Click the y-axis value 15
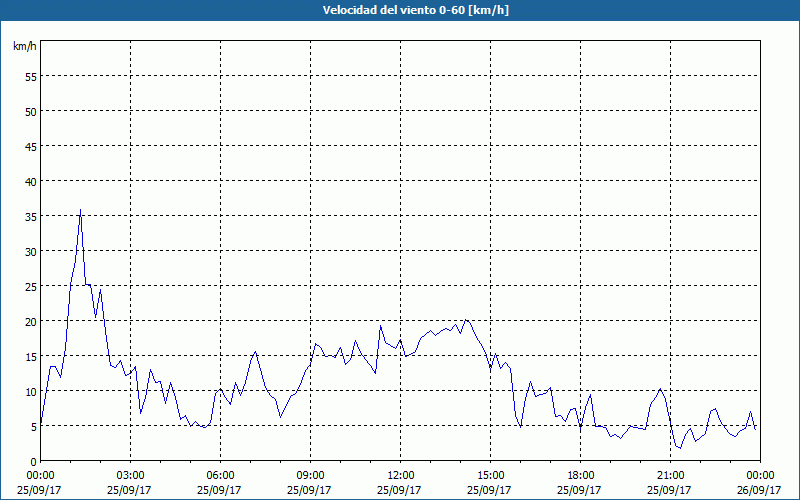The image size is (800, 500). pos(31,357)
